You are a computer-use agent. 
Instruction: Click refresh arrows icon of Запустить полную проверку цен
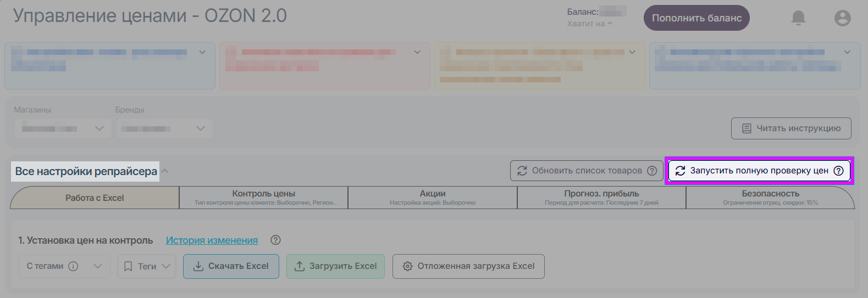point(680,171)
